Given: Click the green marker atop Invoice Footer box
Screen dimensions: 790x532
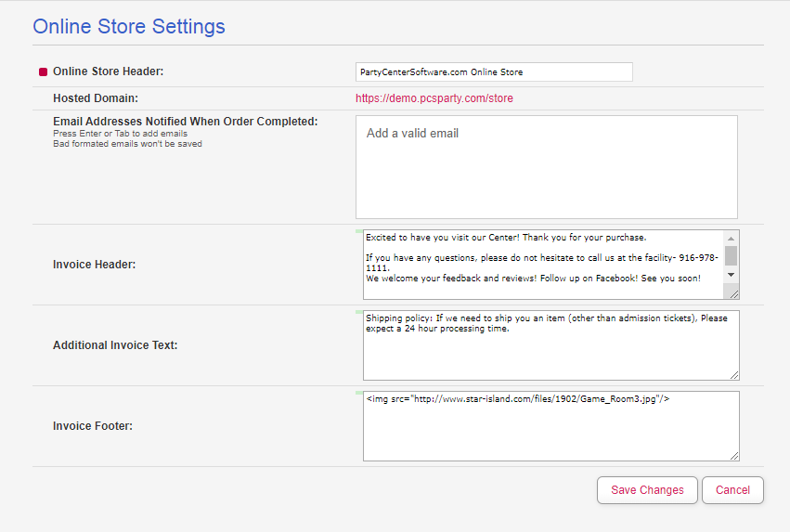Looking at the screenshot, I should 358,393.
